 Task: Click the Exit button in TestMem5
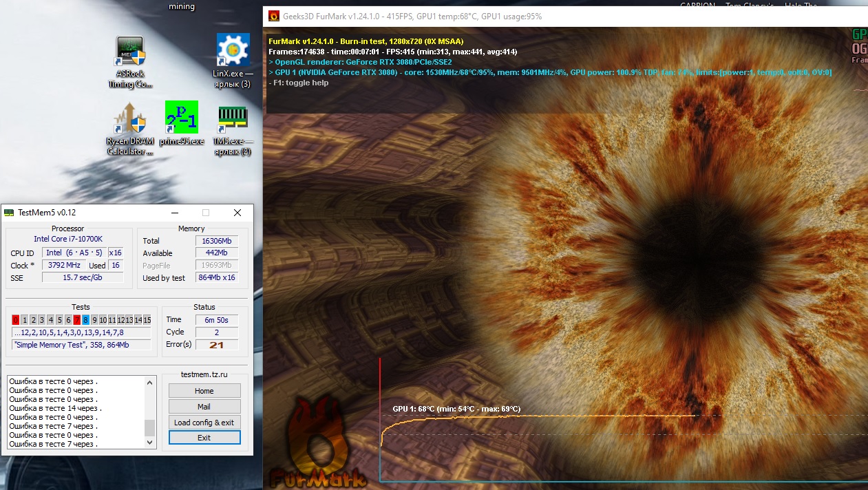[204, 438]
